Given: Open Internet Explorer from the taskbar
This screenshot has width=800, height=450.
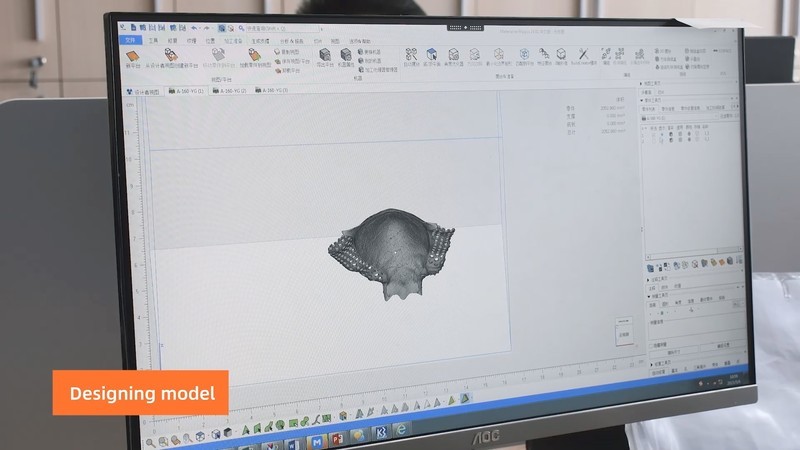Looking at the screenshot, I should [401, 430].
